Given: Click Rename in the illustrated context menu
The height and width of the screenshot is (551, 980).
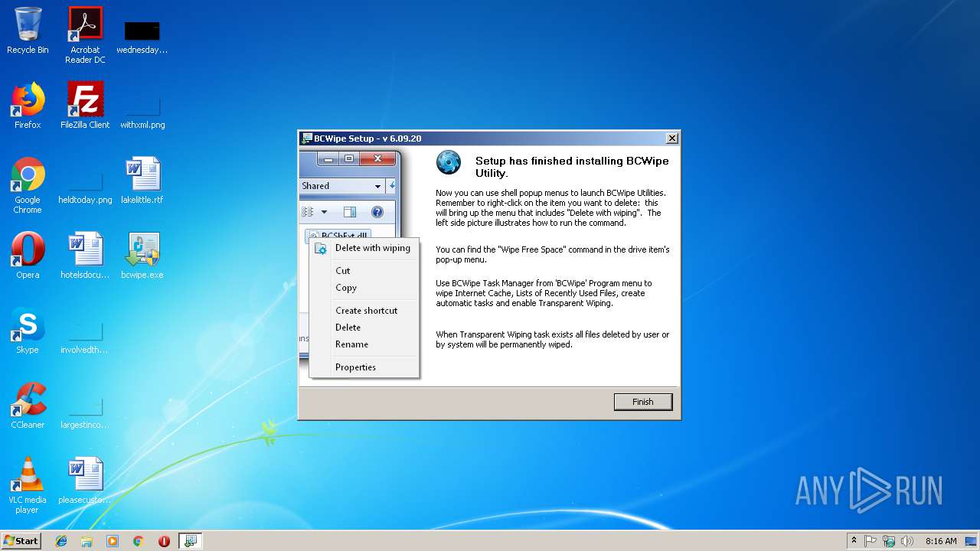Looking at the screenshot, I should pyautogui.click(x=351, y=344).
